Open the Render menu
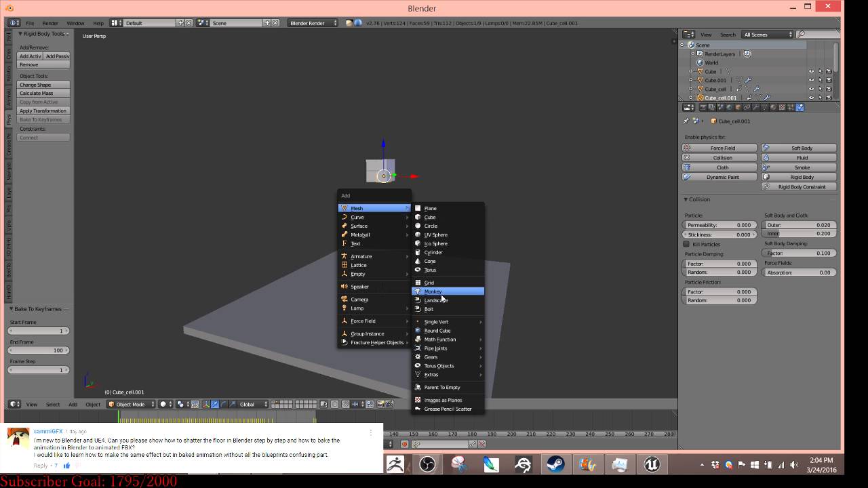 [50, 23]
